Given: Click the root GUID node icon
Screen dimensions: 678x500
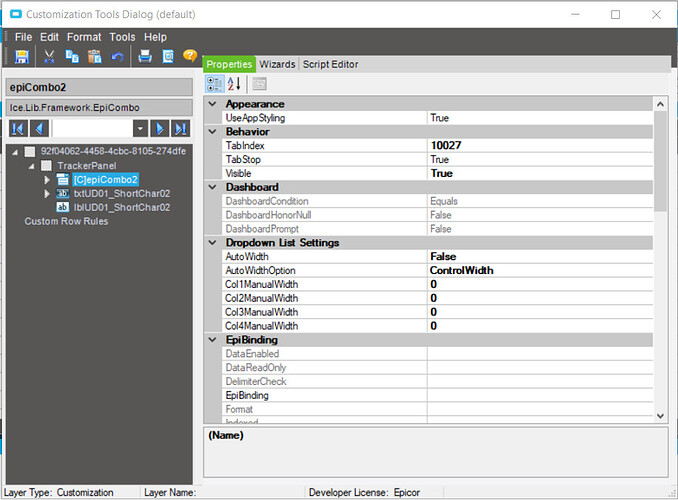Looking at the screenshot, I should 30,151.
